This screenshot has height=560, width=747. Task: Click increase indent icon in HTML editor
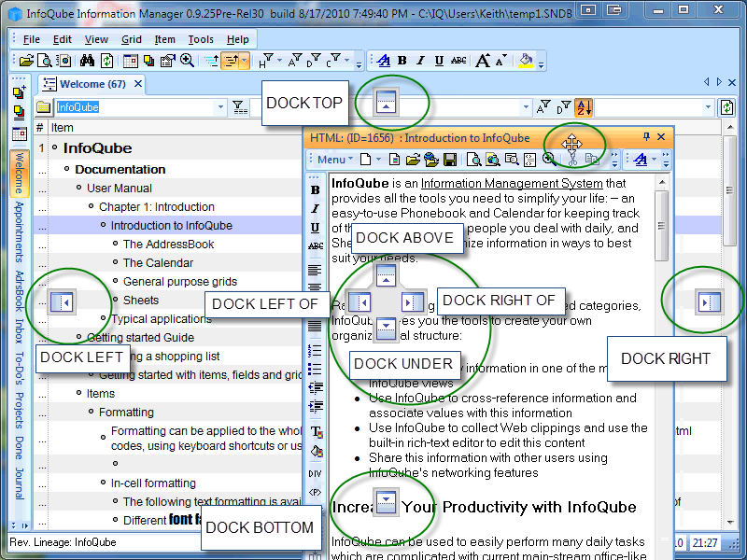315,406
